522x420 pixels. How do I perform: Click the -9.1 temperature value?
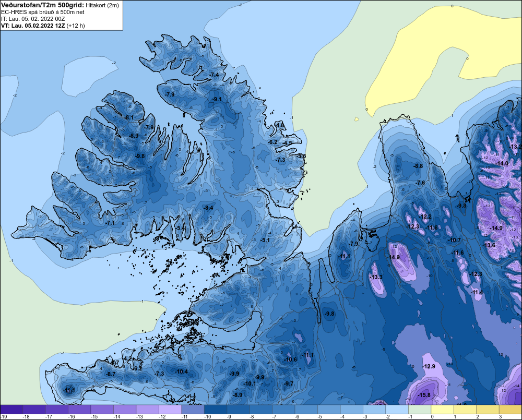point(217,99)
